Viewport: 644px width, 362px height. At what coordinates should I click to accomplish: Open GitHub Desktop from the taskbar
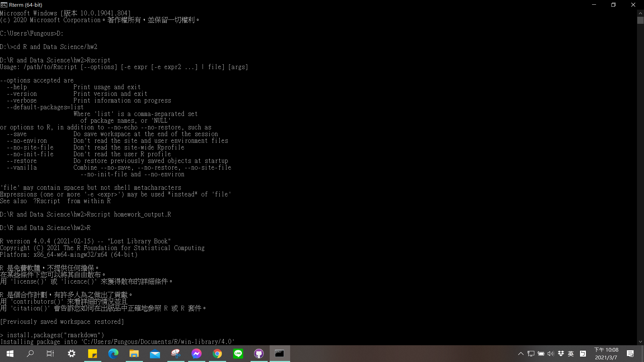click(x=259, y=354)
